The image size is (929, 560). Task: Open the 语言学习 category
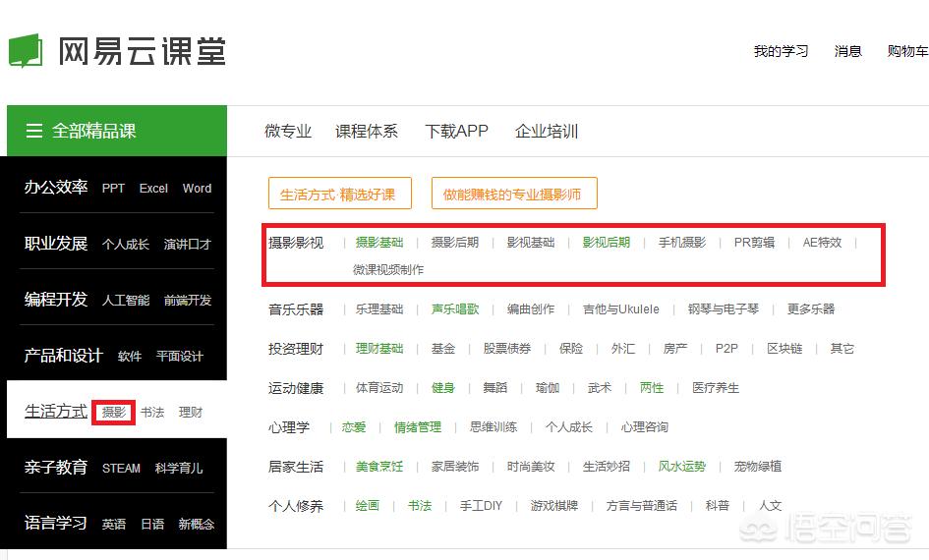pos(56,523)
